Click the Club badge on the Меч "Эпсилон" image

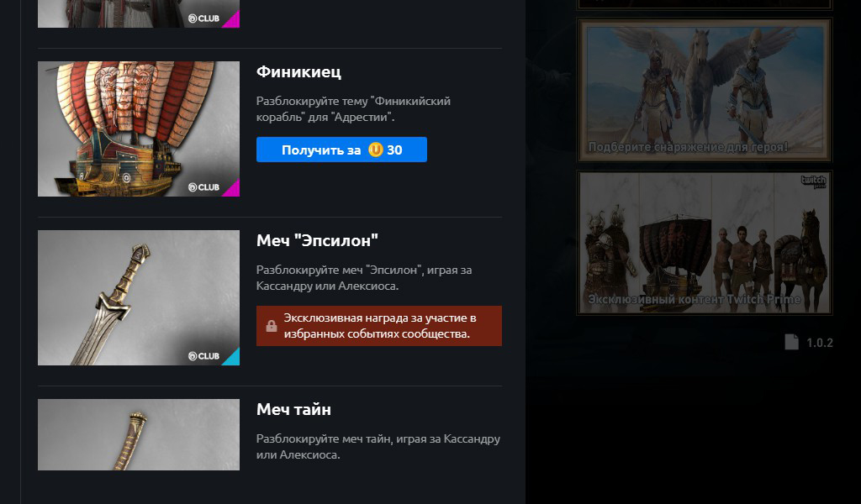203,356
